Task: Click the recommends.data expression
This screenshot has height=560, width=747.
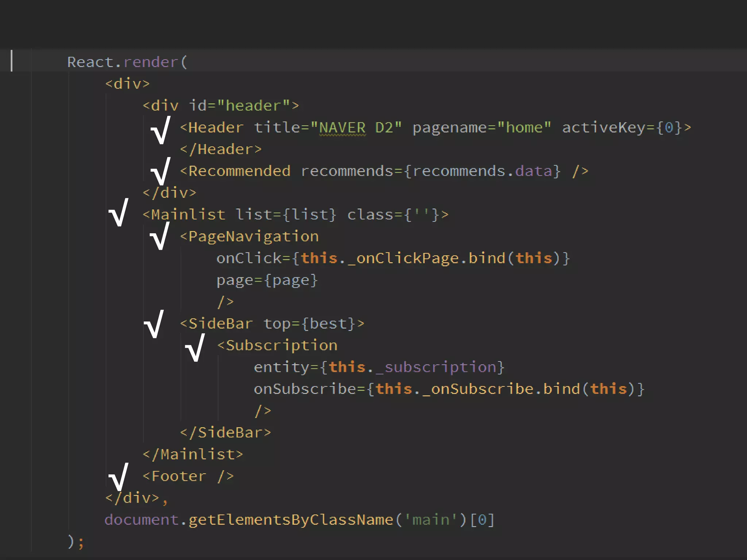Action: point(482,171)
